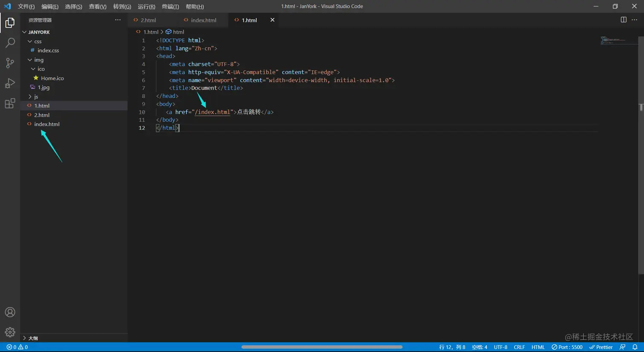Viewport: 644px width, 352px height.
Task: Expand the js folder
Action: (x=30, y=97)
